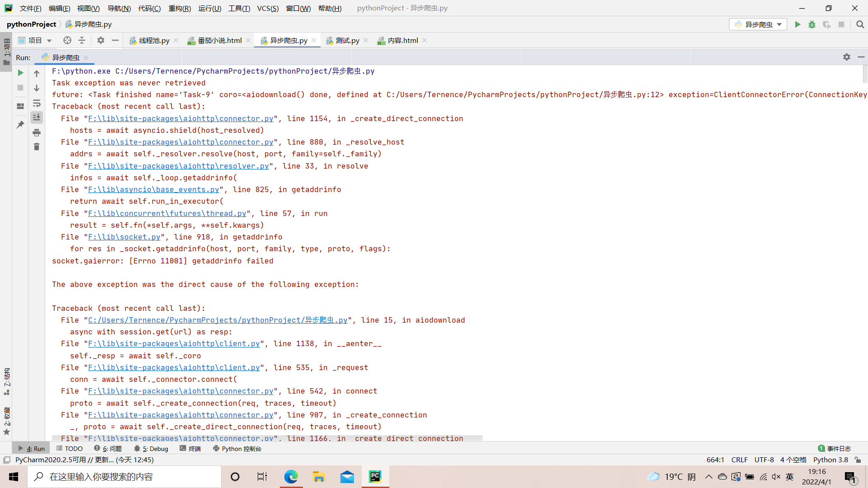Open the 2: 收藏 favorites side tab
The height and width of the screenshot is (488, 868).
(7, 421)
